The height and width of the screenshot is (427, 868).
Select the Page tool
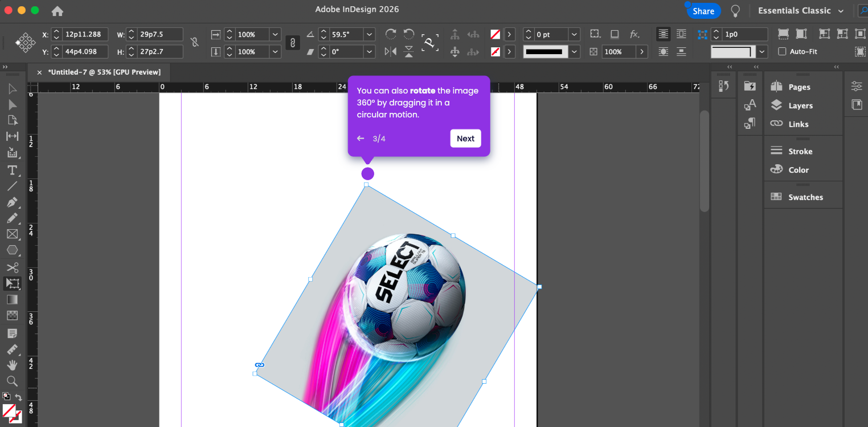(x=12, y=120)
